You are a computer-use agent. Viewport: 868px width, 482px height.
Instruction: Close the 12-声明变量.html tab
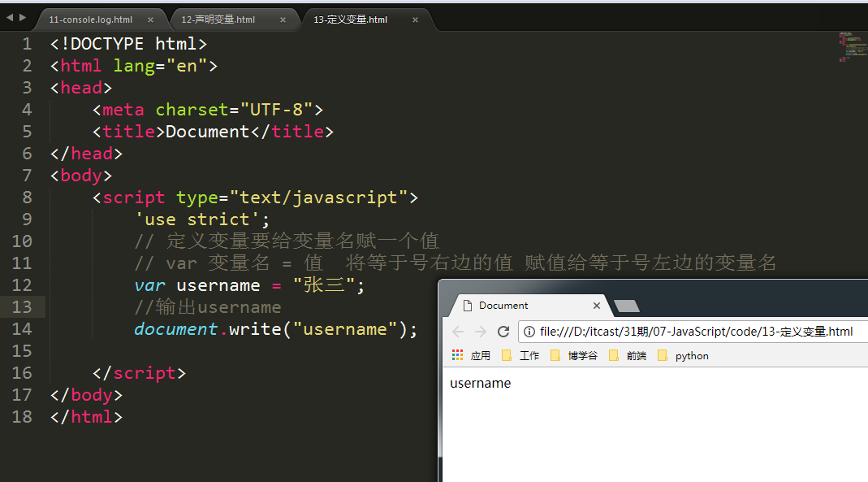click(283, 20)
